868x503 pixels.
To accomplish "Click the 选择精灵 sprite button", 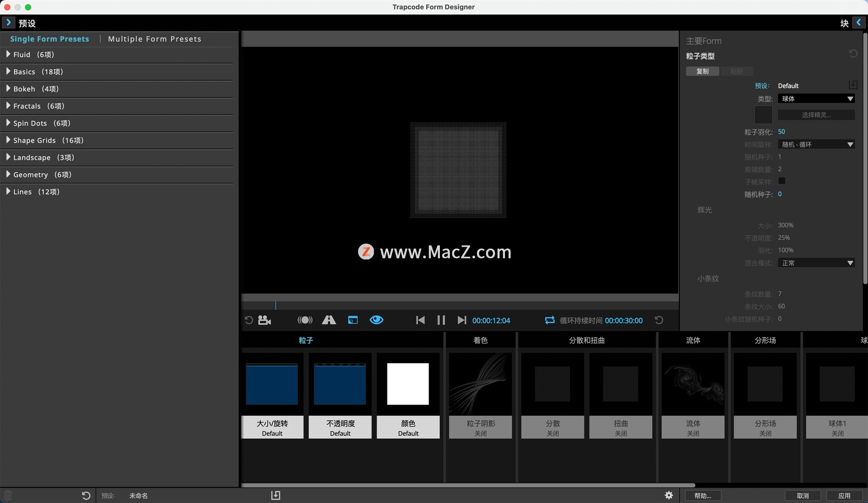I will click(816, 115).
